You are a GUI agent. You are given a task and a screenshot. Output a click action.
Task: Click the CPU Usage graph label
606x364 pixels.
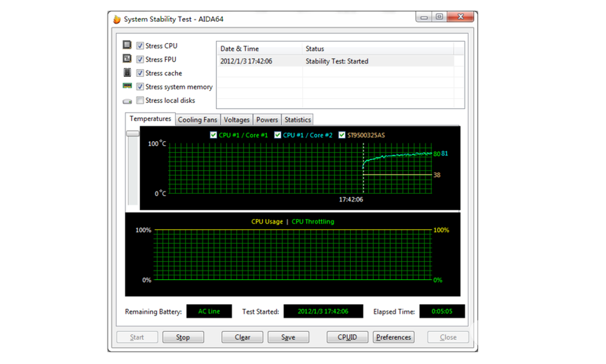coord(267,222)
